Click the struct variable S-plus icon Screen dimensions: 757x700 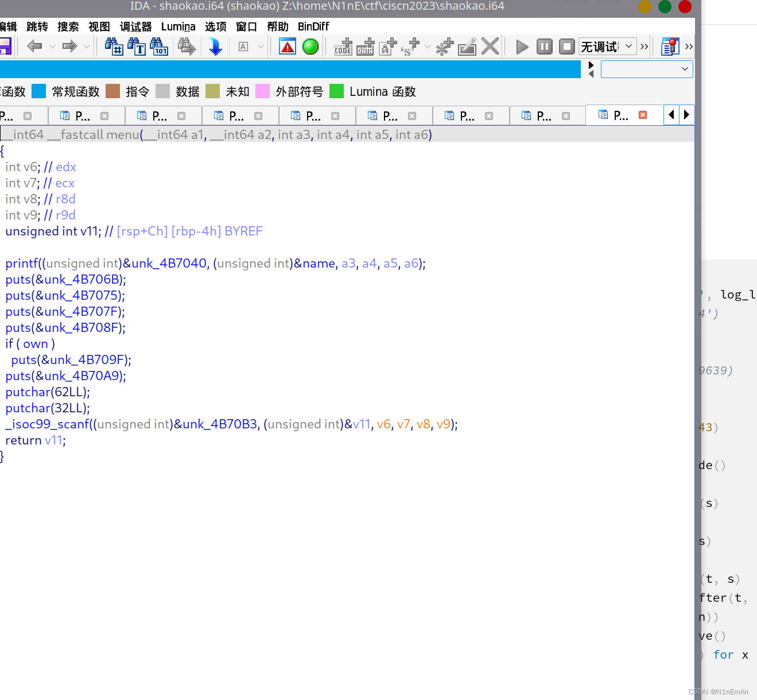(411, 46)
